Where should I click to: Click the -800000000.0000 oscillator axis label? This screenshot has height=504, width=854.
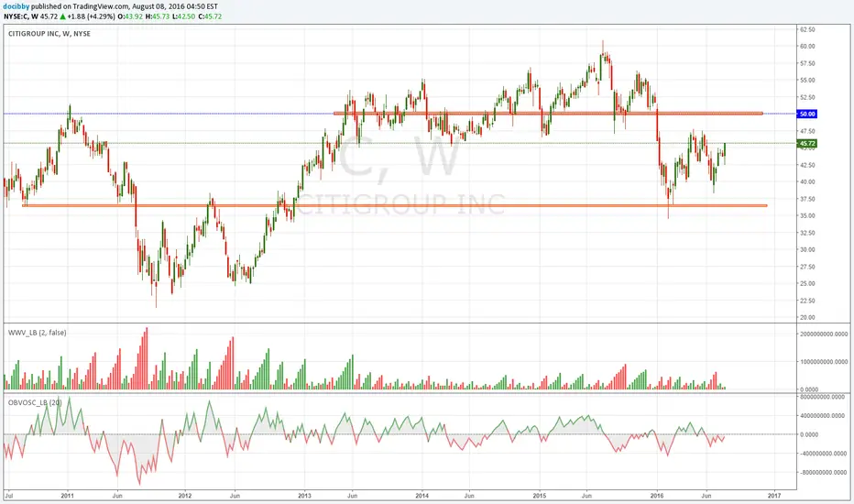(x=822, y=473)
